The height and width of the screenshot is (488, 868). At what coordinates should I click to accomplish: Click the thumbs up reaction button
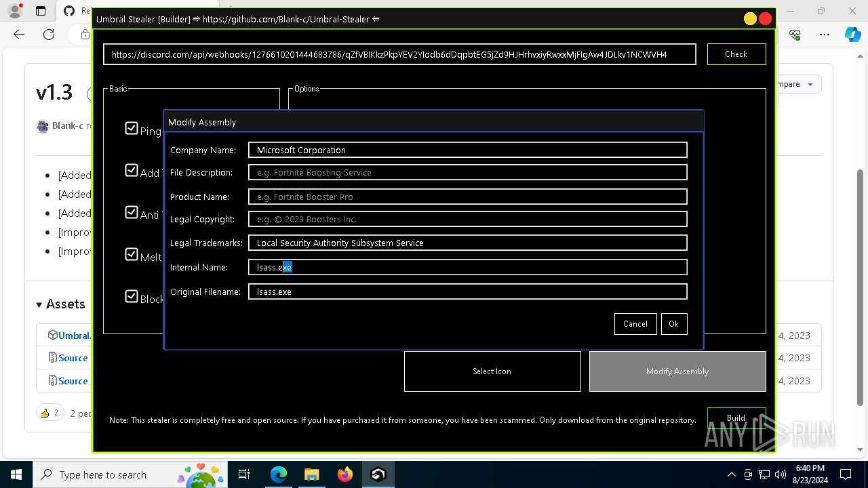pos(50,413)
